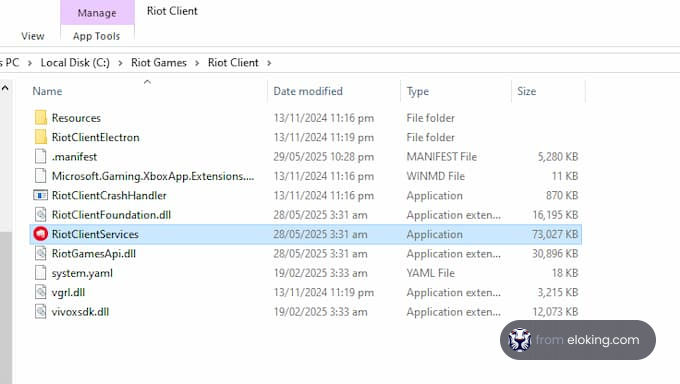Expand the chevron after Local Disk (C:)
Viewport: 680px width, 384px height.
click(x=120, y=63)
